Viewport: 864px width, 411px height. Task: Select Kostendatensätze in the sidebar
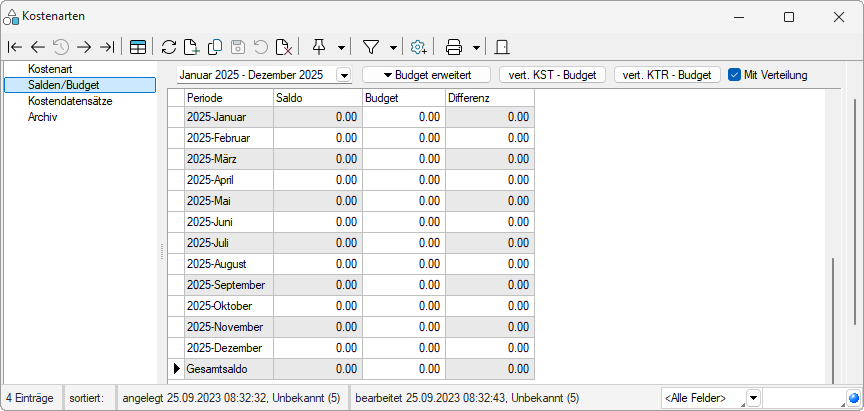69,101
